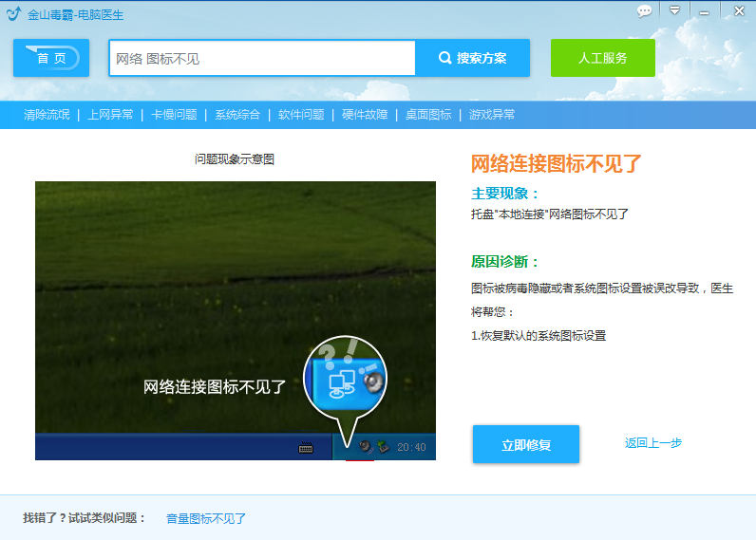Click text 1.恢复默认的系统图标设置
Image resolution: width=756 pixels, height=540 pixels.
(539, 336)
